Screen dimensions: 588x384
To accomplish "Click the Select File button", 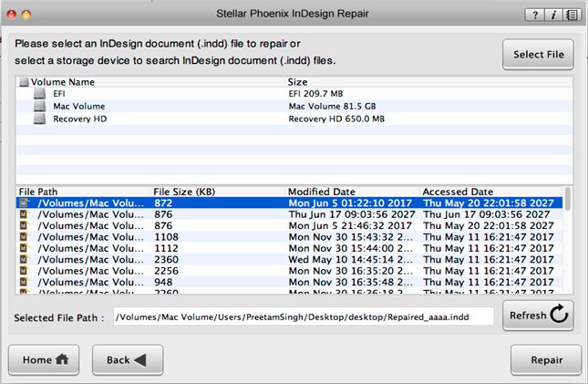I will point(538,55).
